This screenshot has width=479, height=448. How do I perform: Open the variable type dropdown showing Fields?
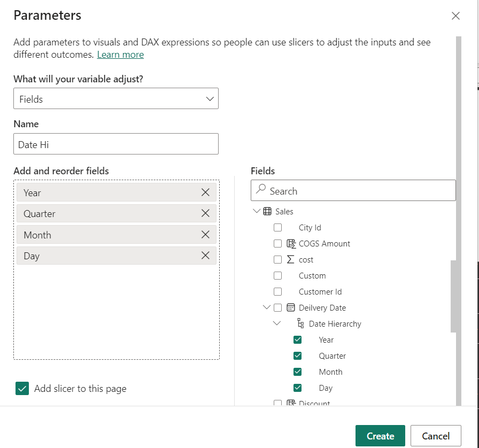click(116, 98)
